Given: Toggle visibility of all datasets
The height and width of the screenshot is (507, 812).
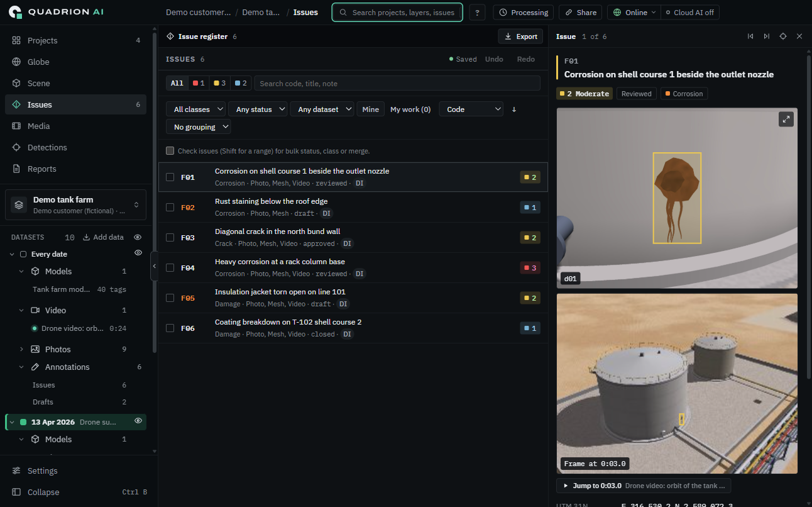Looking at the screenshot, I should tap(138, 237).
